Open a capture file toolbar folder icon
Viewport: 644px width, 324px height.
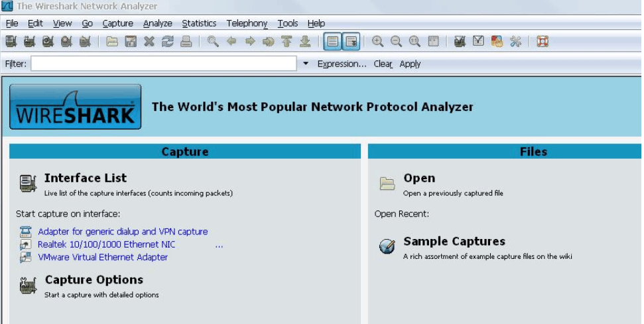click(x=112, y=42)
